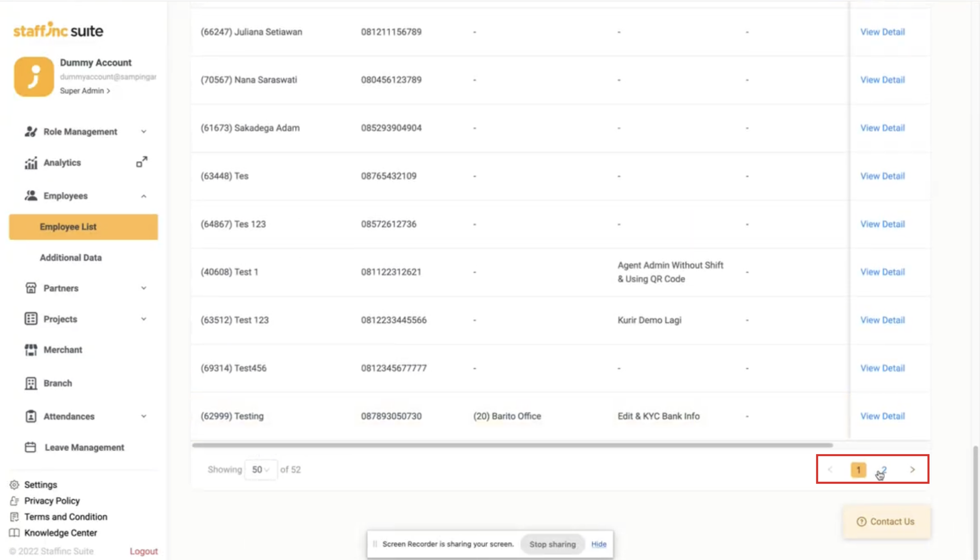Select Additional Data menu item

point(71,258)
